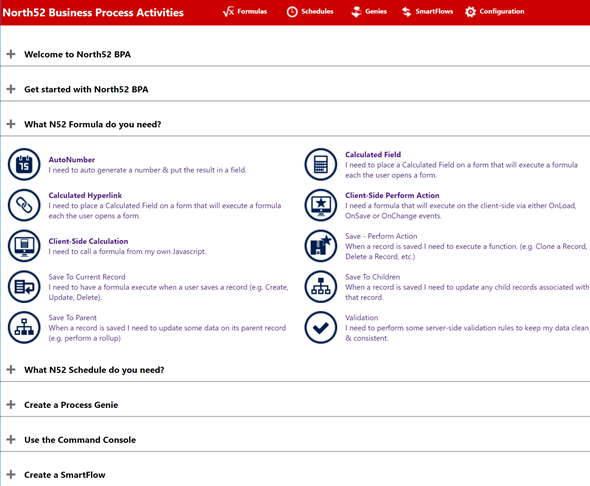Click the AutoNumber calendar icon
590x486 pixels.
coord(24,164)
